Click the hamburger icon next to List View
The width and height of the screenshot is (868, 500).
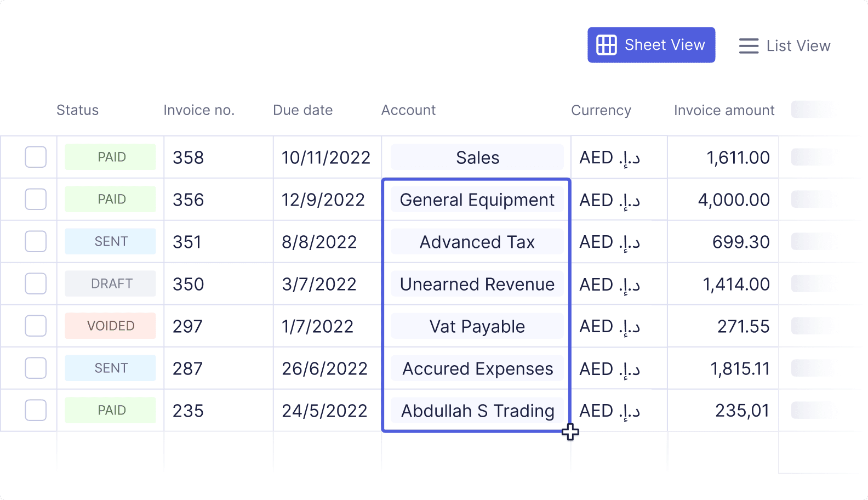point(749,46)
